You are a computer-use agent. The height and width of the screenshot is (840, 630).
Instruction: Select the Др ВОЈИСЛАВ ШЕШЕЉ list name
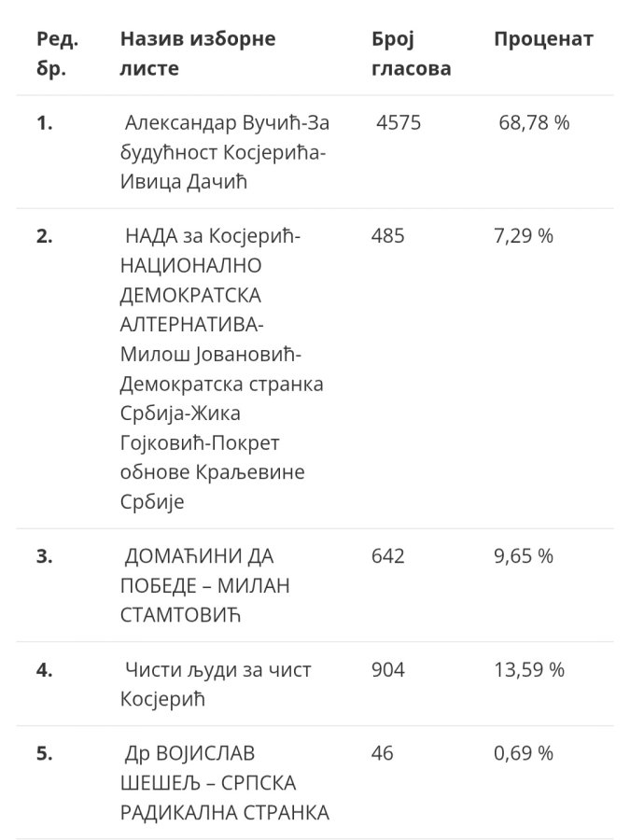coord(224,783)
